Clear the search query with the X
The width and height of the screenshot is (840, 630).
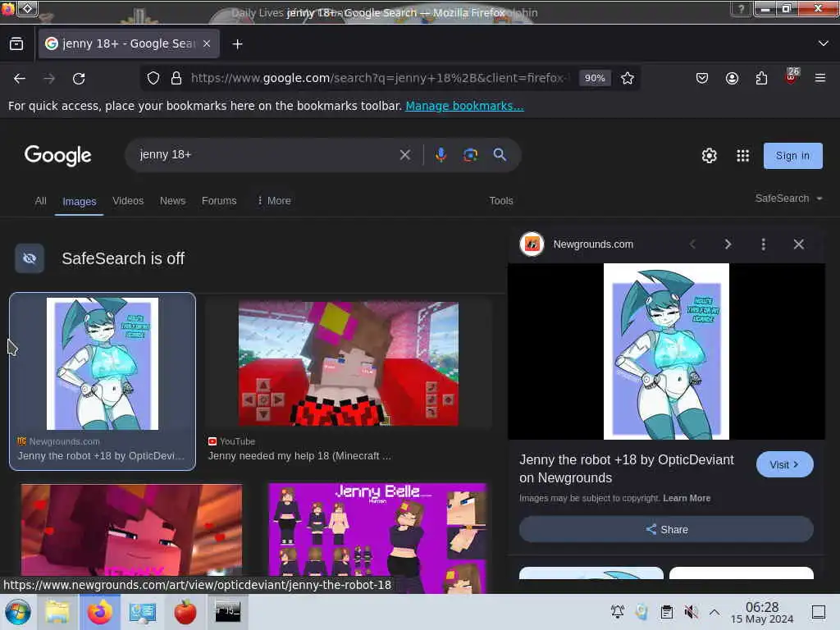(405, 155)
